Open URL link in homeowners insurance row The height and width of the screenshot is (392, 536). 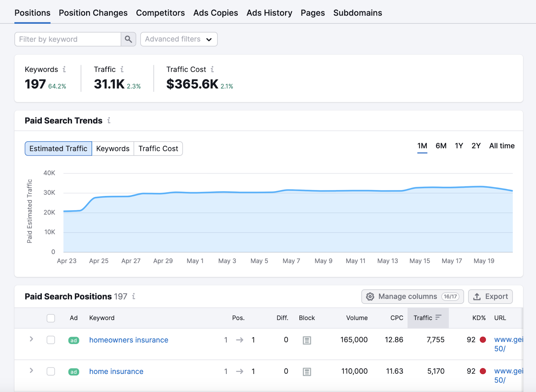[509, 344]
